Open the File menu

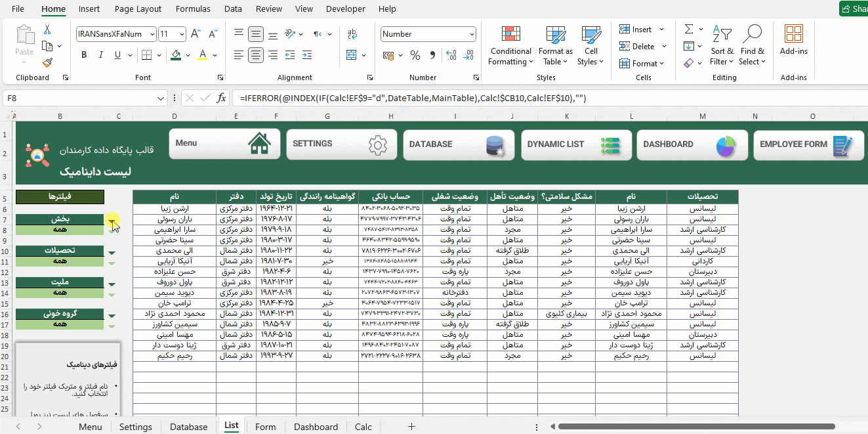[18, 9]
